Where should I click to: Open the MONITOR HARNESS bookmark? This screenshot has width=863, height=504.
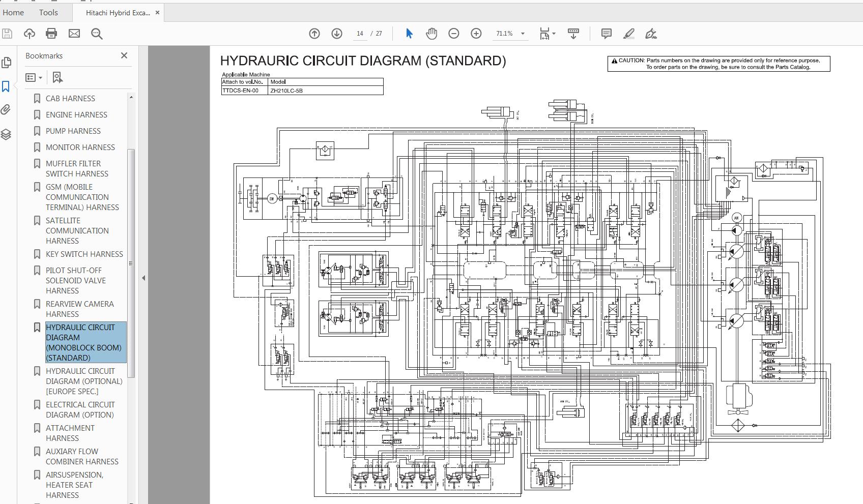pos(80,147)
